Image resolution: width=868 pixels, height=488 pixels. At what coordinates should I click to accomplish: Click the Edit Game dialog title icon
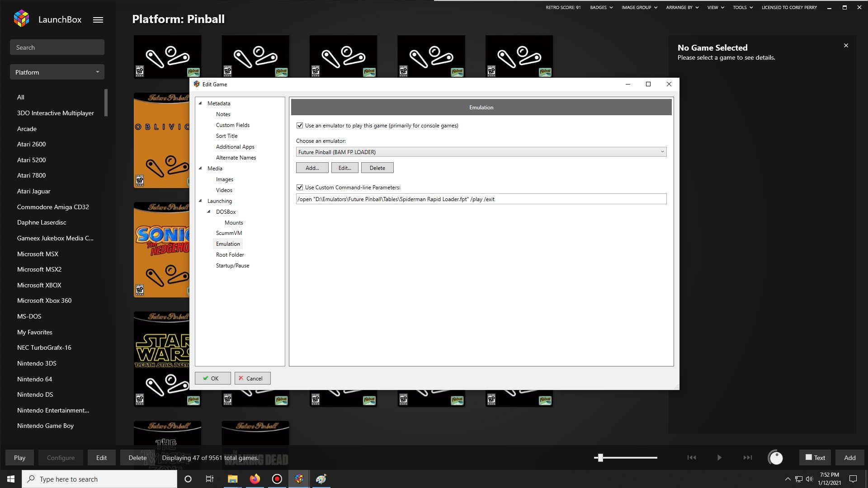coord(197,84)
